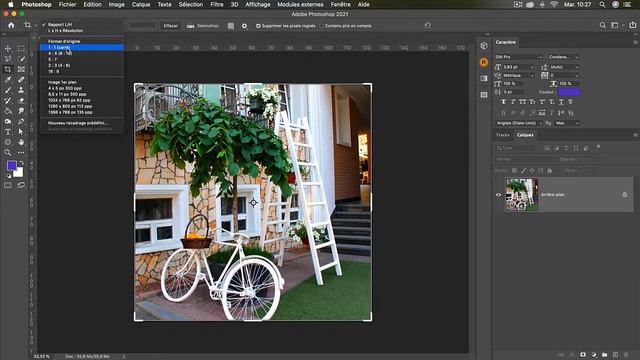Toggle Faux Italic in Caractère panel
Screen dimensions: 640x360
[x=513, y=102]
